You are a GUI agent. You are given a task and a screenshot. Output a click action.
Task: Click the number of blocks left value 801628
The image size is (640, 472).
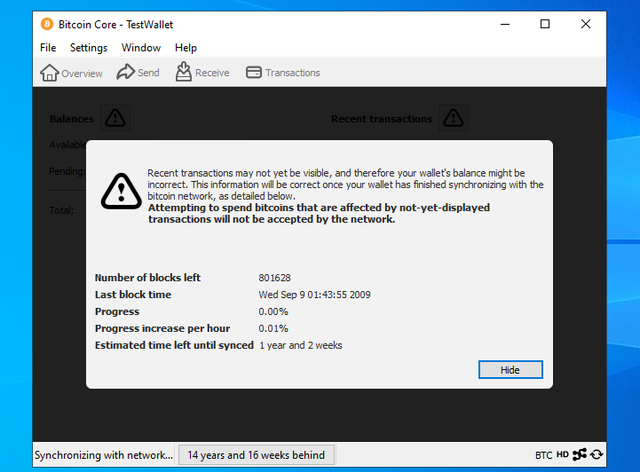(x=274, y=278)
